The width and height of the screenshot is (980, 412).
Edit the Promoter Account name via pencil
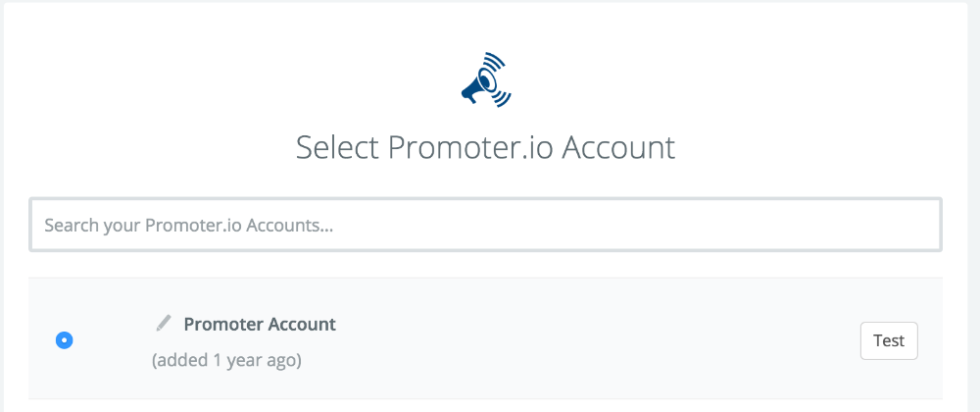click(x=164, y=323)
